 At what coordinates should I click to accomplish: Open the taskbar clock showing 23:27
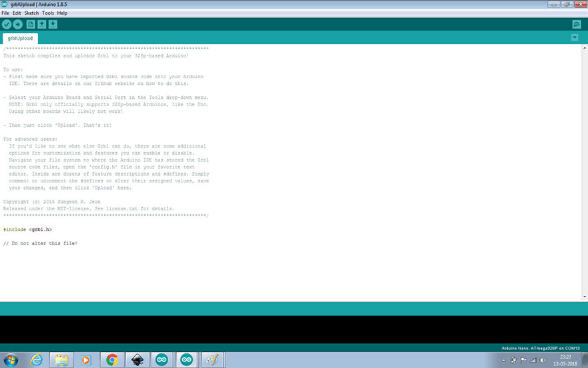[x=565, y=360]
